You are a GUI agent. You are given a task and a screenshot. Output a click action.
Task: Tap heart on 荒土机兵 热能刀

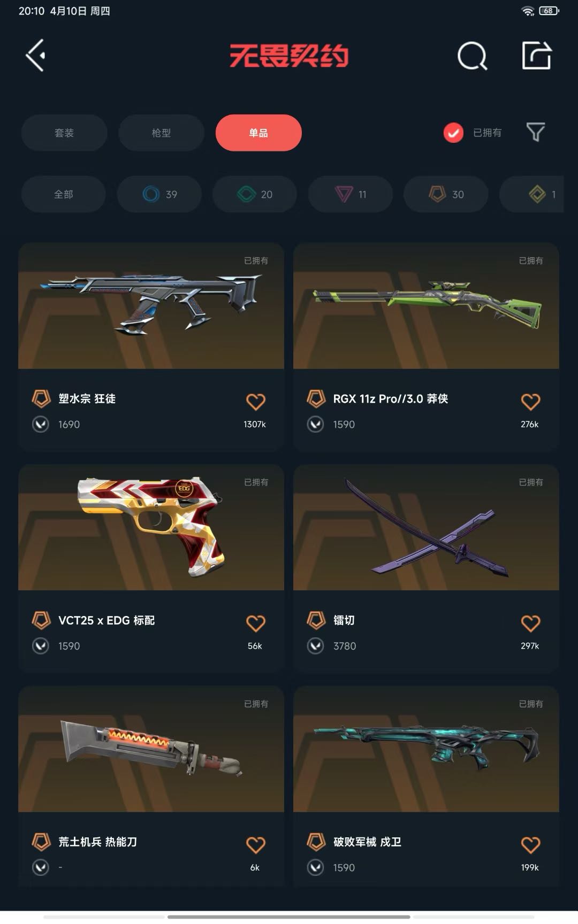[x=255, y=845]
